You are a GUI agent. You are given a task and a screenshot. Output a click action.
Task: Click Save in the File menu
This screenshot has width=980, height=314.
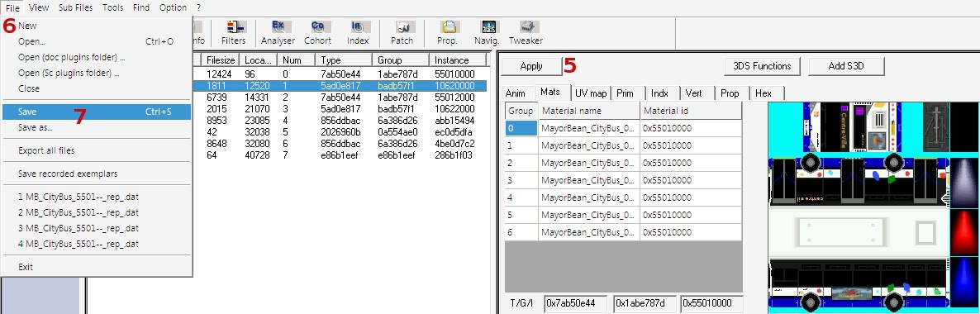[97, 112]
